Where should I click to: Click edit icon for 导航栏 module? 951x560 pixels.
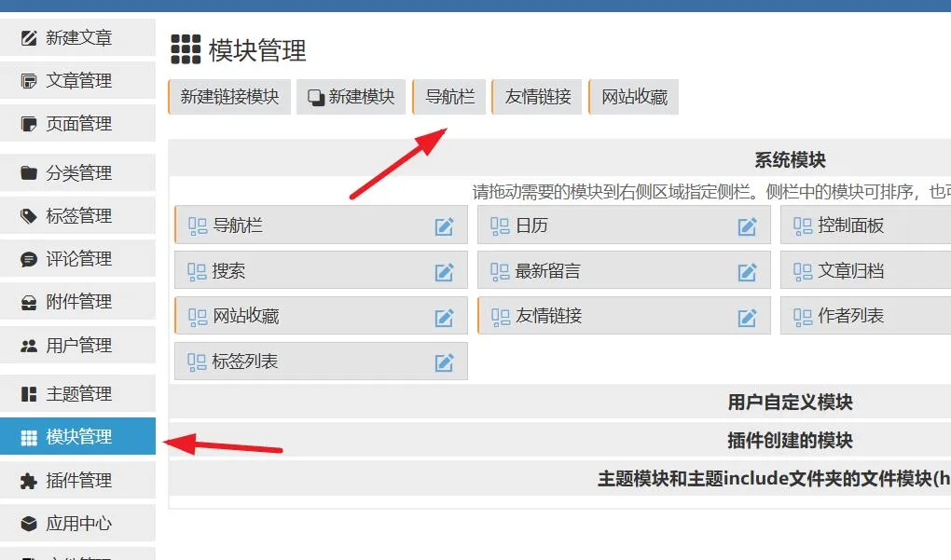coord(444,226)
